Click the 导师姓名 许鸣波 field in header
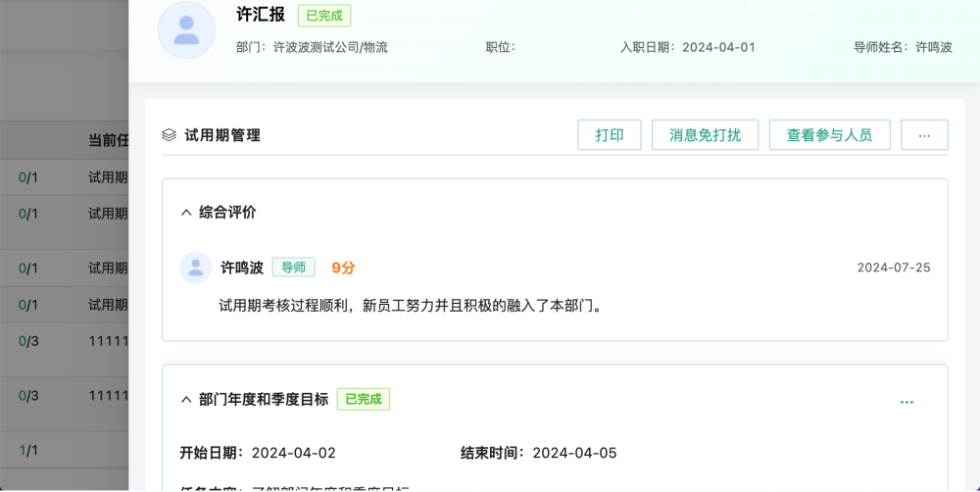 933,47
